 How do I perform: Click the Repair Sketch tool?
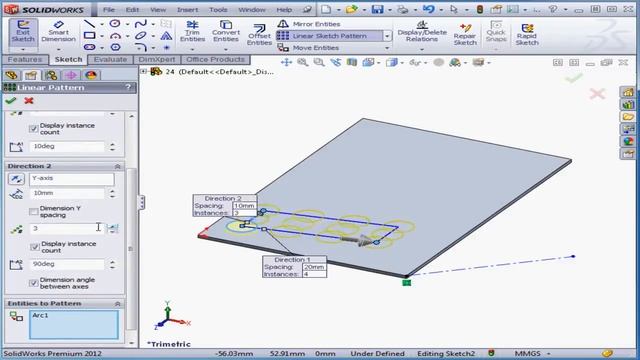465,34
